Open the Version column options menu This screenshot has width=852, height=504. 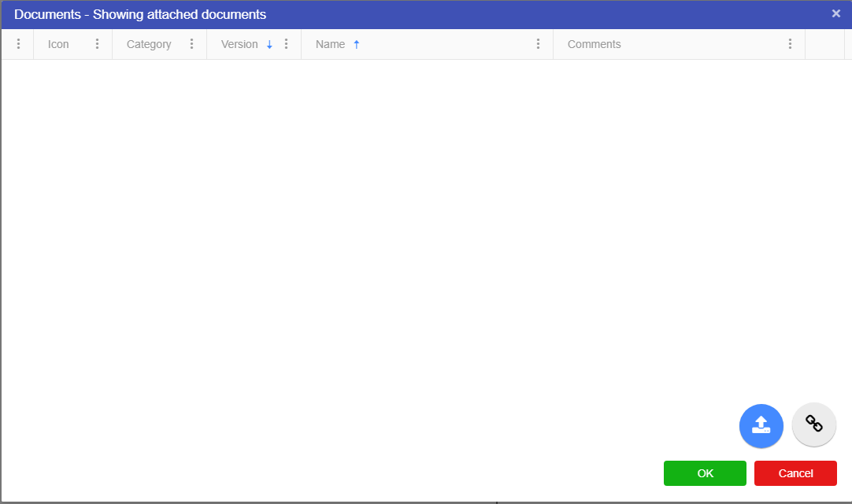[286, 44]
